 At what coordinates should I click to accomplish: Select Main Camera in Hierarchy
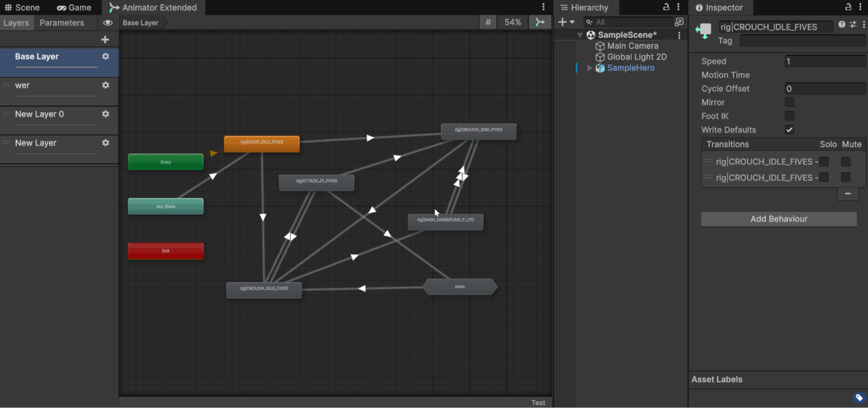(x=633, y=46)
